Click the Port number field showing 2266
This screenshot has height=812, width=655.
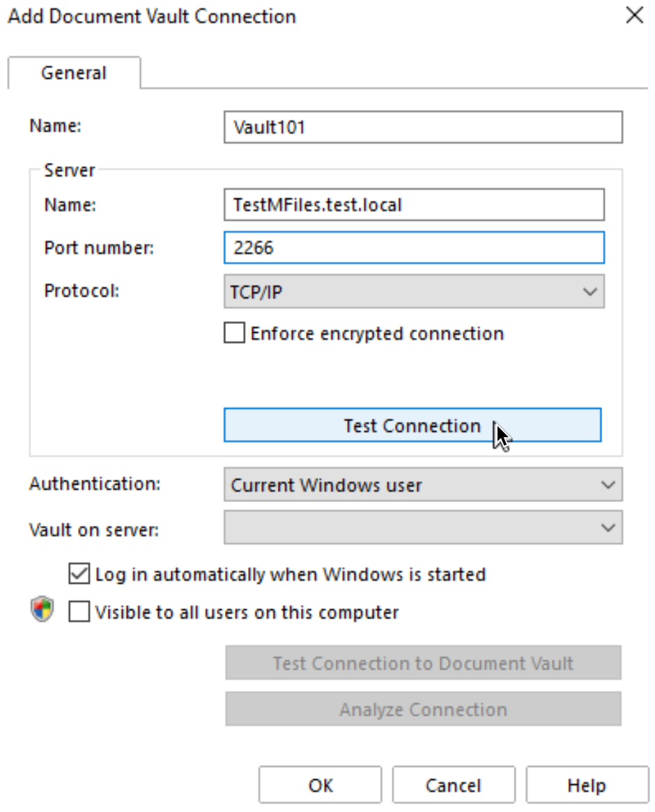pyautogui.click(x=414, y=247)
